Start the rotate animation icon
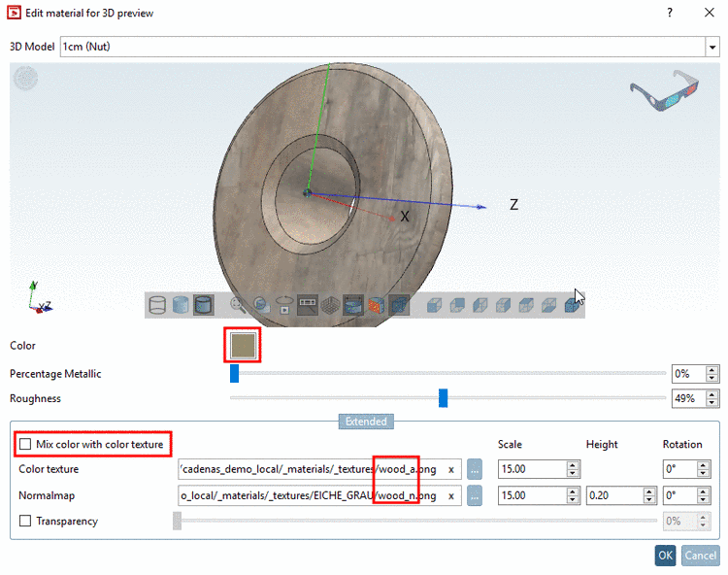Viewport: 728px width, 575px height. 284,305
